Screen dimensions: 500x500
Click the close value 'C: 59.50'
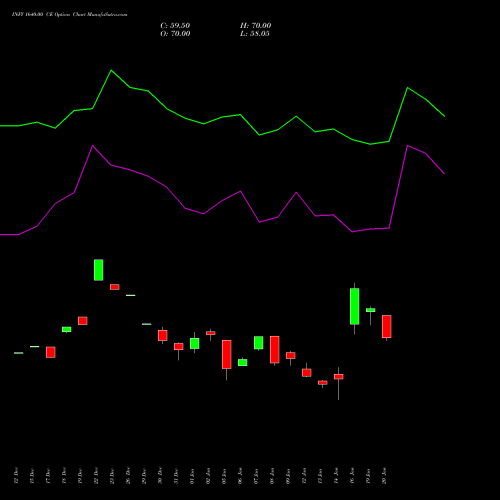[175, 26]
